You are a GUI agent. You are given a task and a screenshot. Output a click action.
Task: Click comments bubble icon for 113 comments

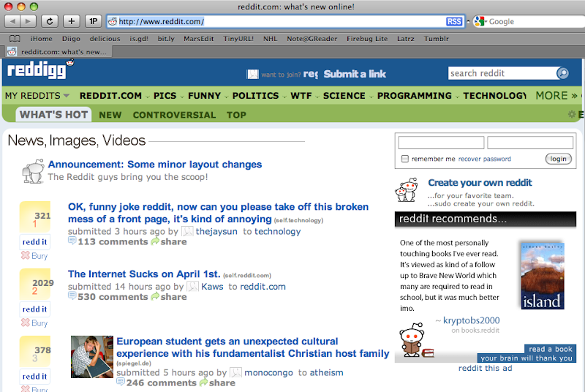72,241
